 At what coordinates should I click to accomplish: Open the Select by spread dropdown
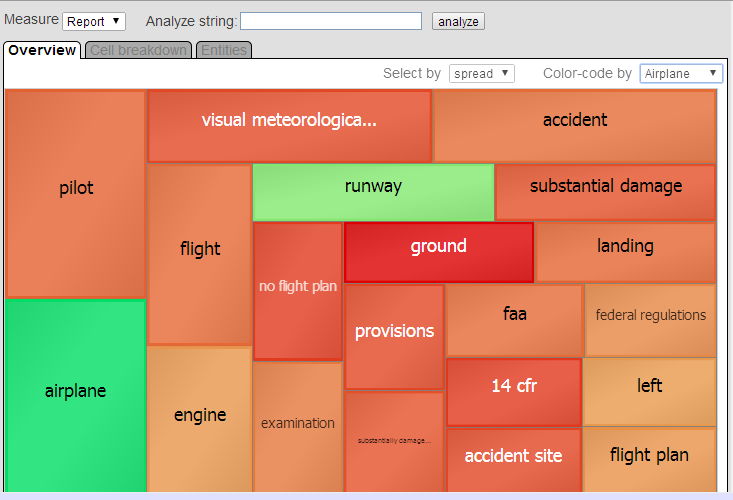point(481,73)
